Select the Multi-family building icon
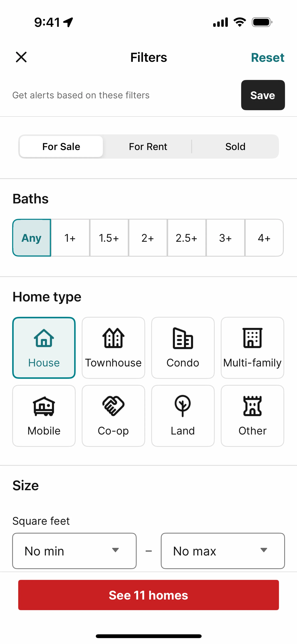Image resolution: width=297 pixels, height=644 pixels. coord(252,338)
